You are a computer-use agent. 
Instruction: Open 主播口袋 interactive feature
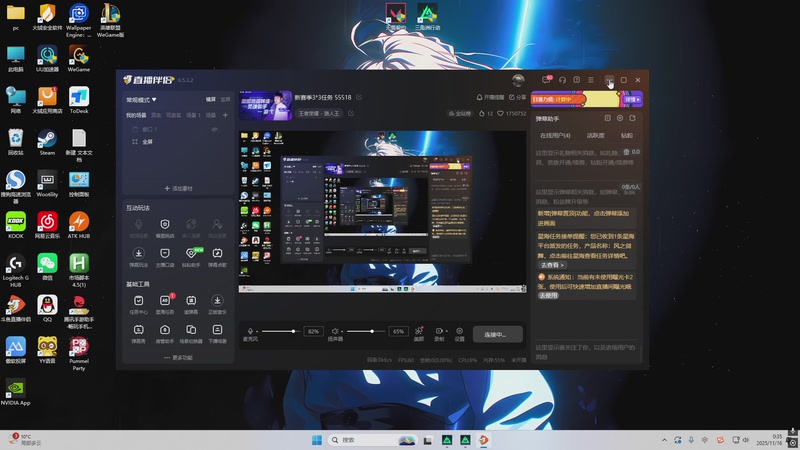point(165,257)
